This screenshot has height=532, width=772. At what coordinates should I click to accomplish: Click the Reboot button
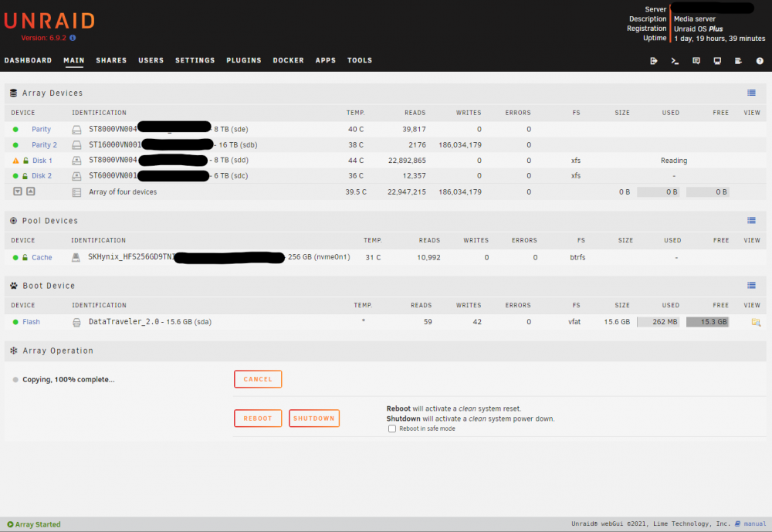(258, 418)
